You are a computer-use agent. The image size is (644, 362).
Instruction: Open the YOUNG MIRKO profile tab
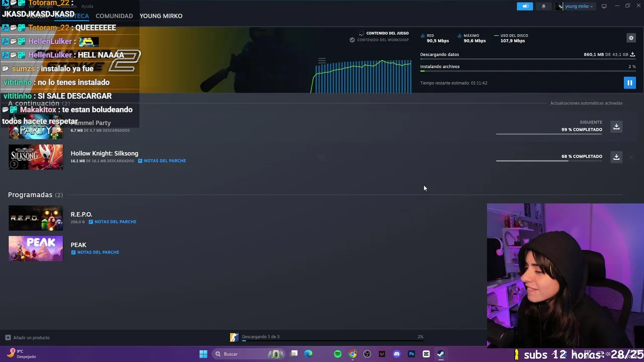(161, 16)
